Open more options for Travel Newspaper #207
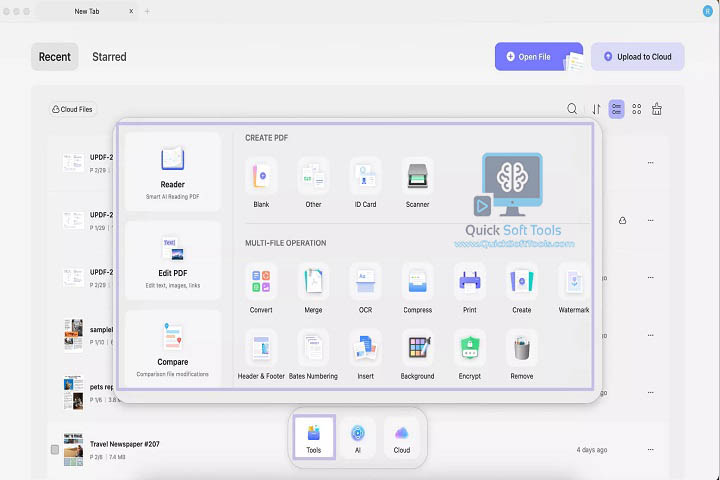 651,450
